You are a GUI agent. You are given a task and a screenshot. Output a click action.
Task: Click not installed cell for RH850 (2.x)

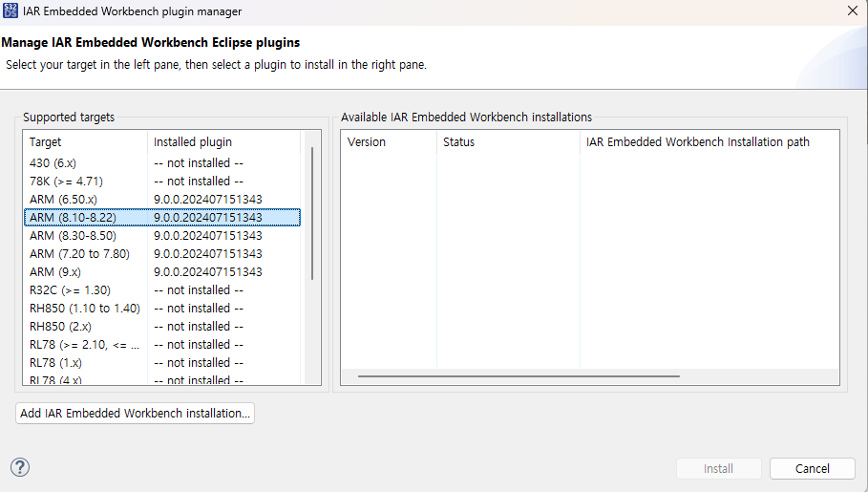tap(199, 327)
